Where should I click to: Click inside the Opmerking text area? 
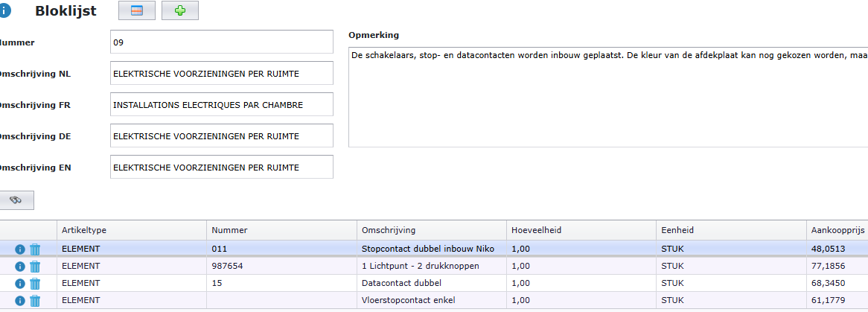(607, 97)
